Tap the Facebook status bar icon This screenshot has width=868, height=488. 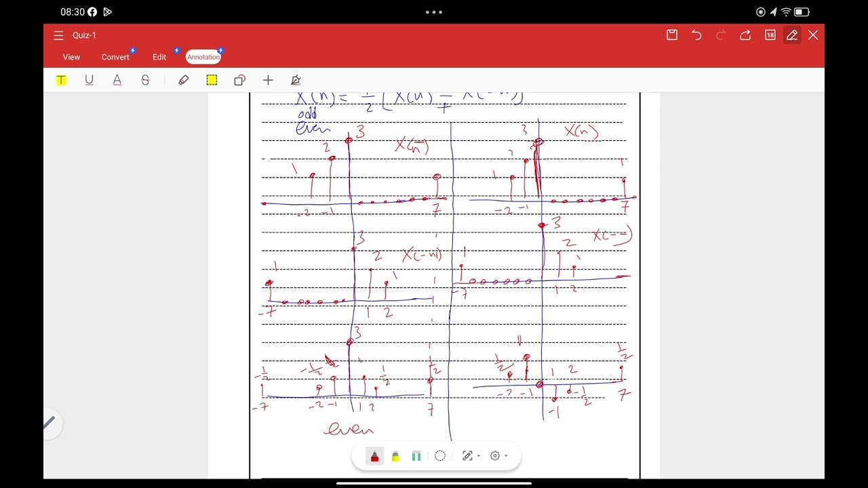pyautogui.click(x=92, y=12)
